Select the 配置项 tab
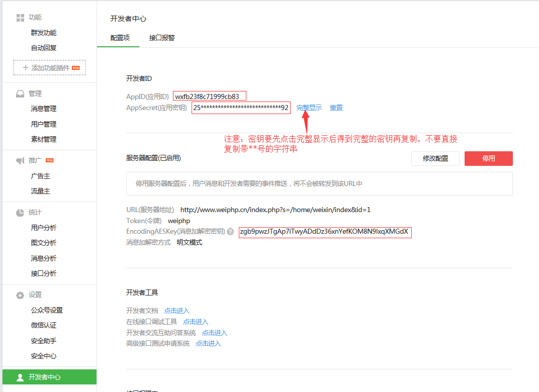 (x=120, y=38)
